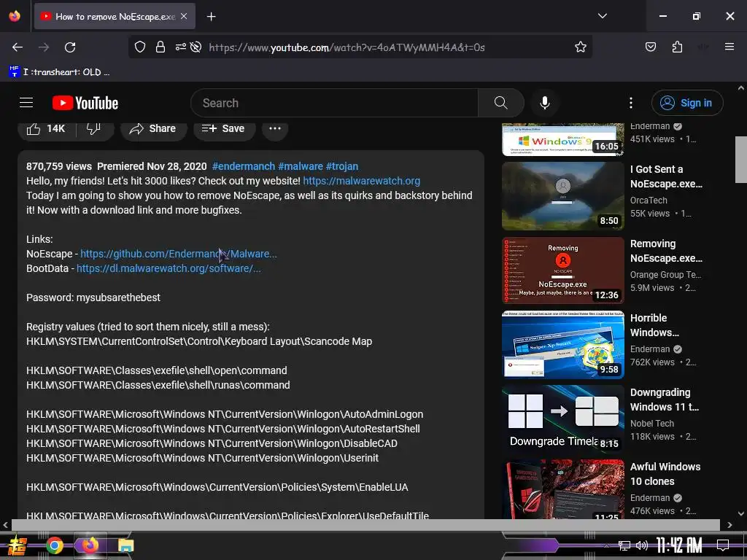Open the BootData malwarewatch download link
Viewport: 747px width, 560px height.
tap(169, 268)
